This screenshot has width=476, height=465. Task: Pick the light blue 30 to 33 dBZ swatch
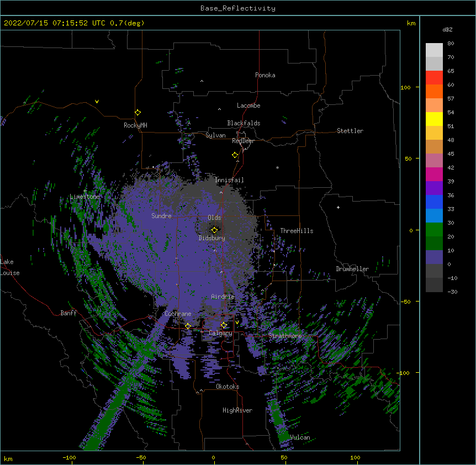tap(434, 215)
